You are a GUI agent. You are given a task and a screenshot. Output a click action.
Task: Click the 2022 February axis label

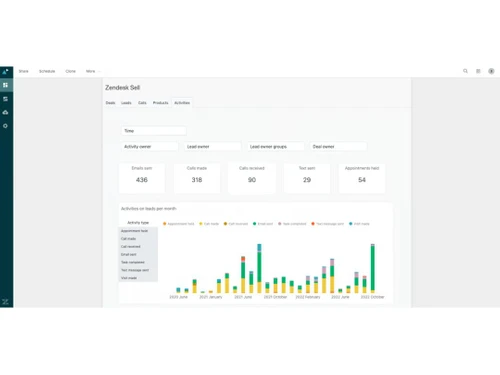pos(308,297)
